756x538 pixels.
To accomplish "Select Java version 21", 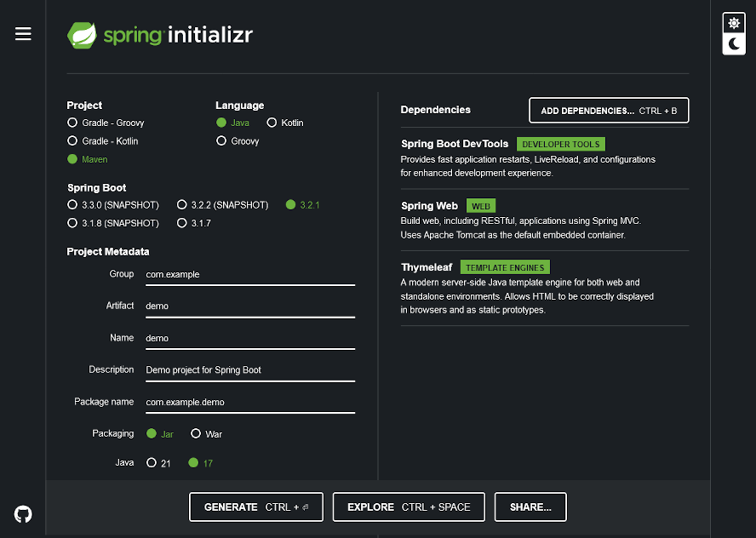I will [158, 463].
